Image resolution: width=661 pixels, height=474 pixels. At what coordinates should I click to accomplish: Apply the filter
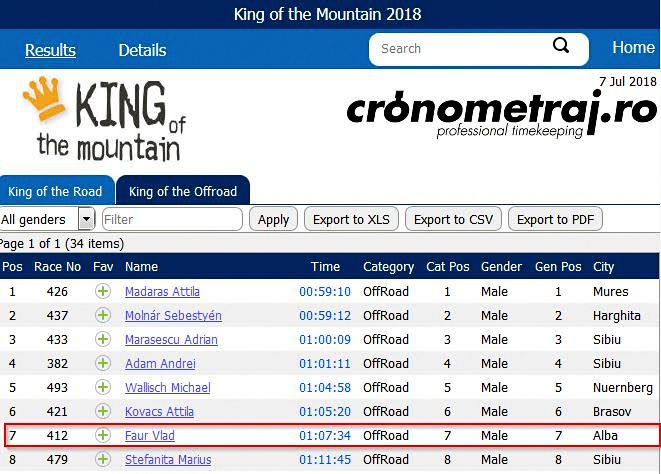pos(273,219)
